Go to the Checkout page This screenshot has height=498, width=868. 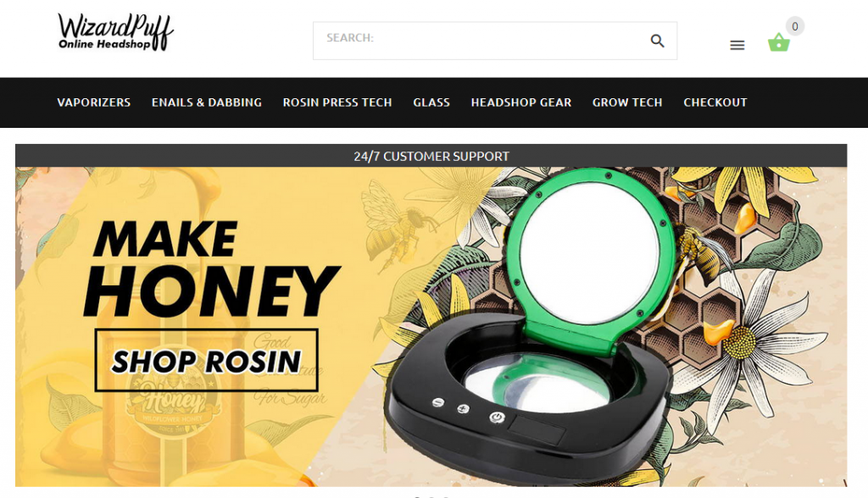point(715,102)
